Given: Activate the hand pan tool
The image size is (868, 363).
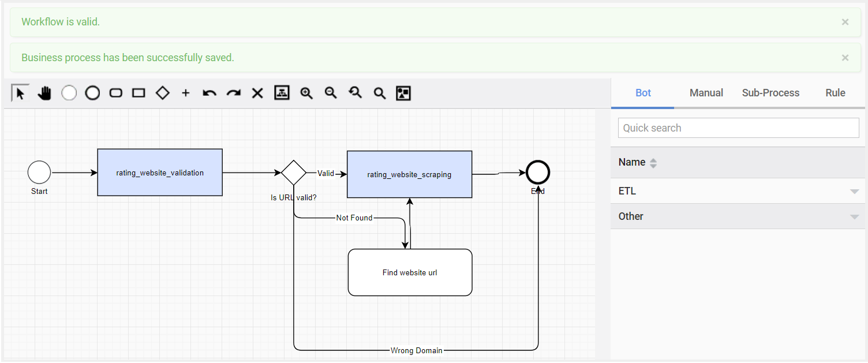Looking at the screenshot, I should click(44, 93).
